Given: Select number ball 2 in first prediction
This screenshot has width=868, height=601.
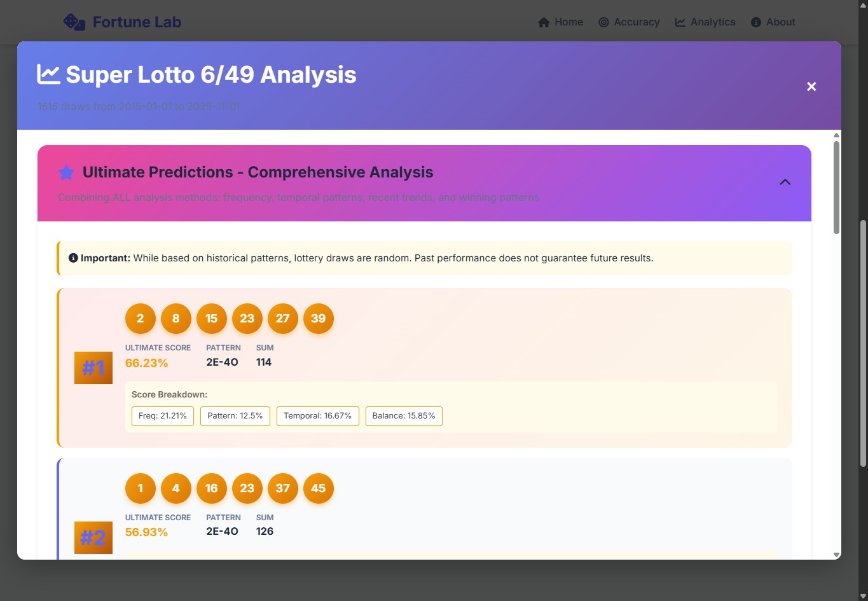Looking at the screenshot, I should [x=141, y=319].
